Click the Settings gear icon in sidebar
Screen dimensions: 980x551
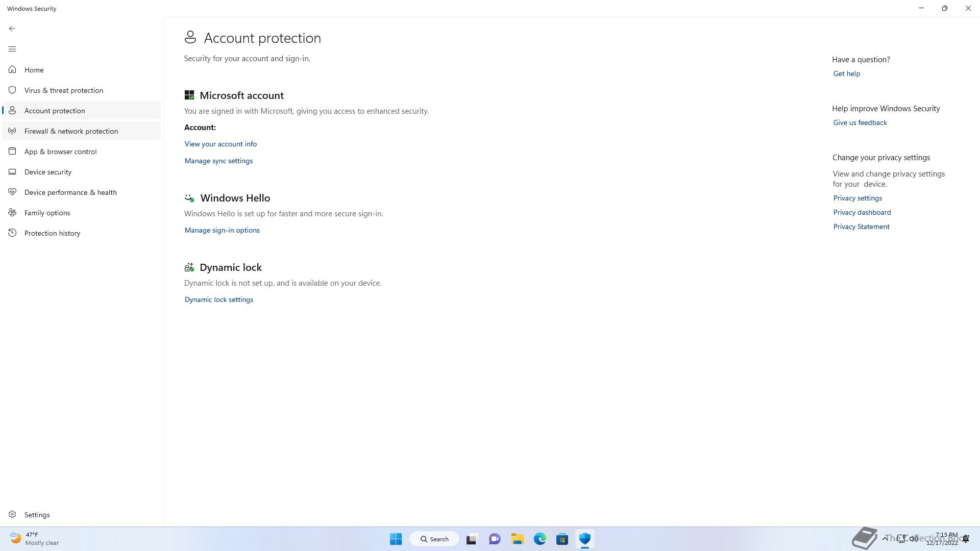click(x=12, y=514)
